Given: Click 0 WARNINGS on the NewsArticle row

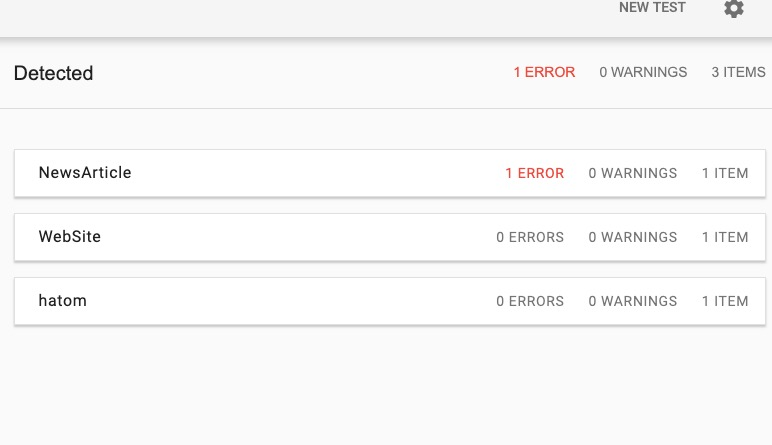Looking at the screenshot, I should 633,173.
